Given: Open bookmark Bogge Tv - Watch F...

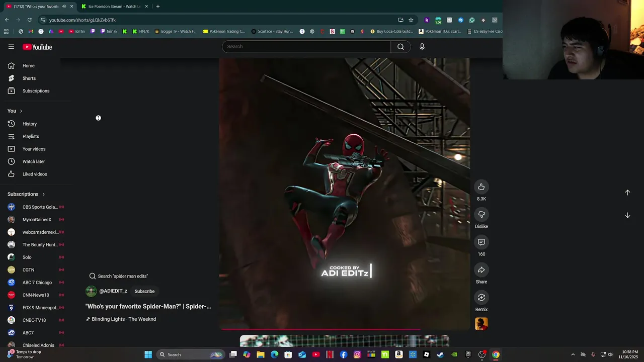Looking at the screenshot, I should (x=176, y=31).
